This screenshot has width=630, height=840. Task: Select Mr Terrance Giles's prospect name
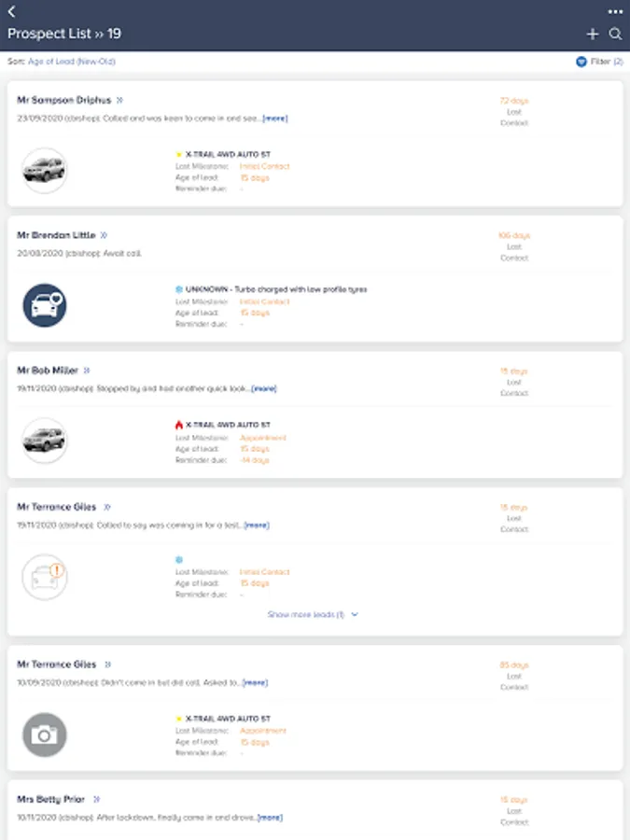tap(59, 506)
